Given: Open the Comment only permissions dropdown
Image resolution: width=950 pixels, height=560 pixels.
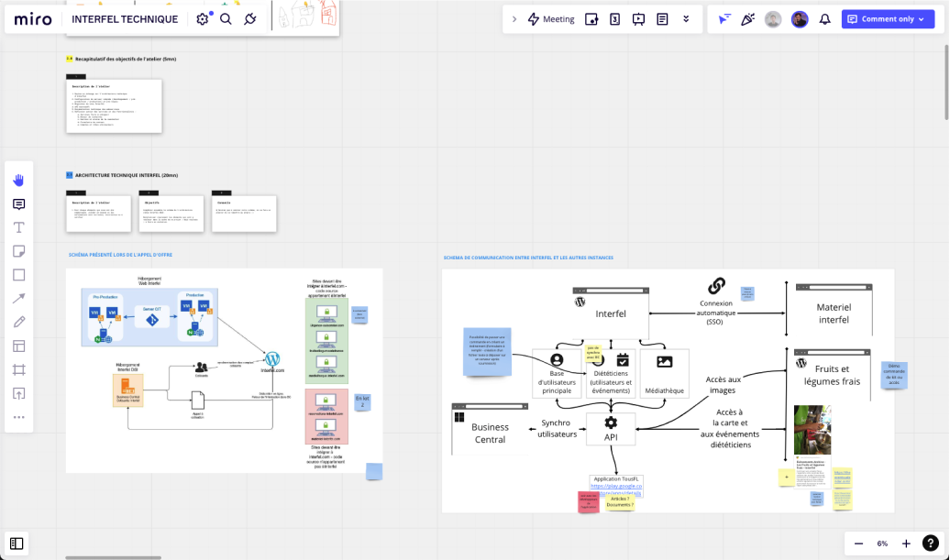Looking at the screenshot, I should click(888, 19).
